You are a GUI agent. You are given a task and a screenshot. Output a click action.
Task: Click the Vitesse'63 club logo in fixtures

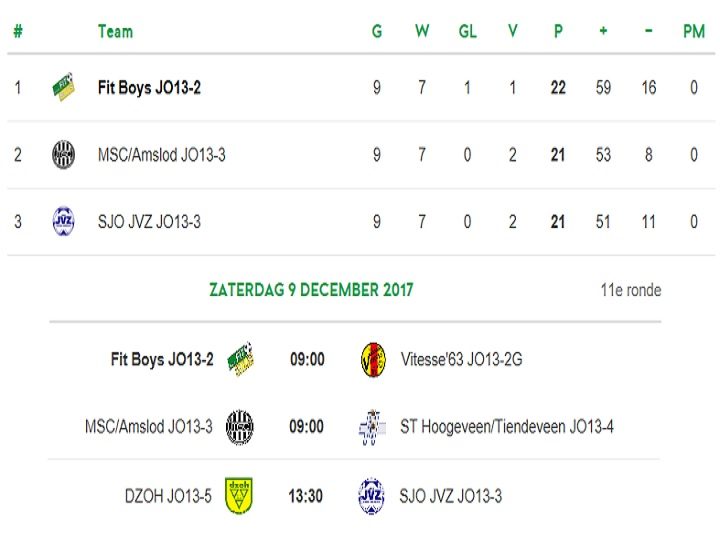click(373, 360)
